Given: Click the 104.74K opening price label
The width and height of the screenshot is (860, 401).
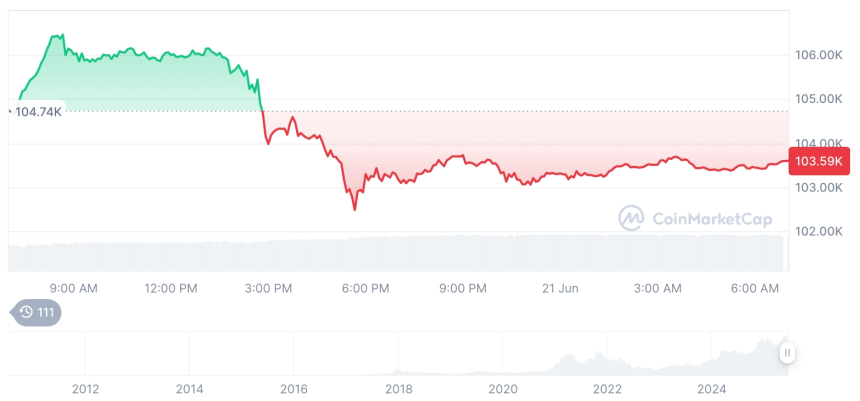Looking at the screenshot, I should 39,112.
